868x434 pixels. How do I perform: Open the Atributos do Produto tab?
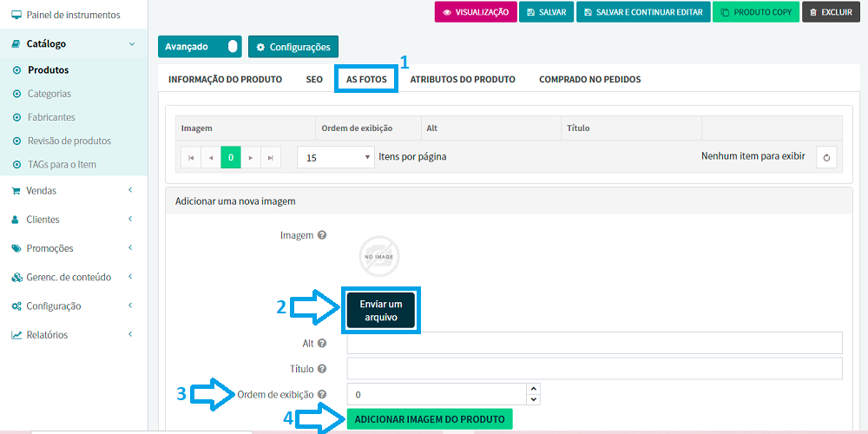point(463,79)
